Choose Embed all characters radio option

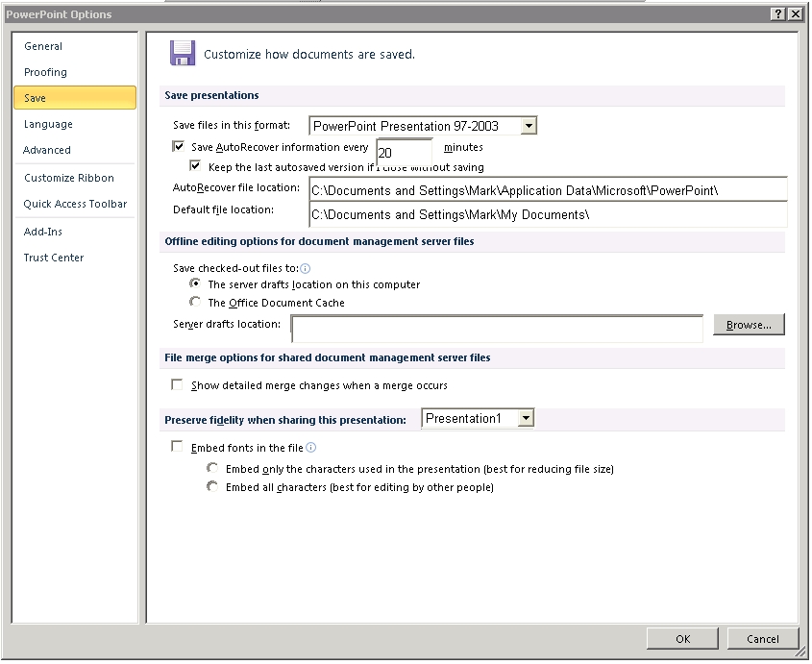(212, 487)
